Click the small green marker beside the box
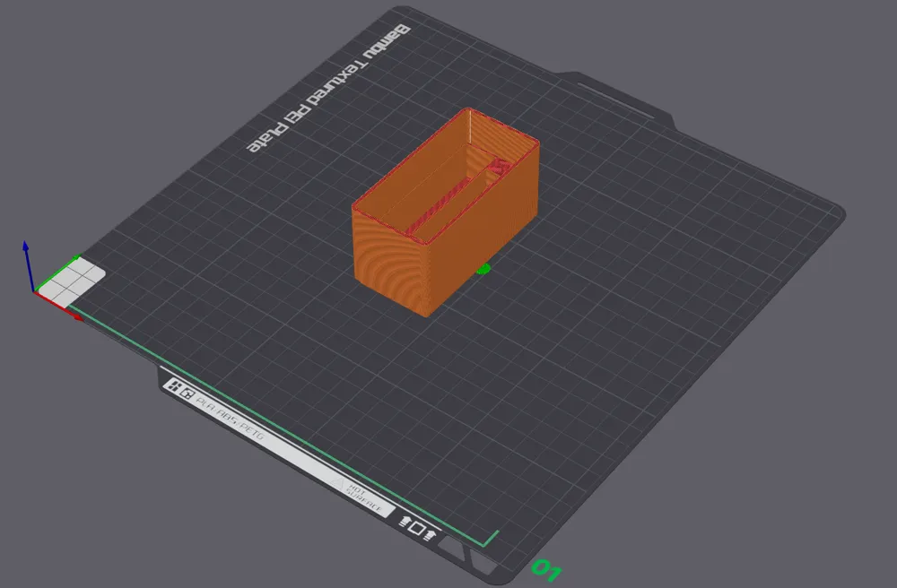The width and height of the screenshot is (897, 588). click(x=483, y=268)
